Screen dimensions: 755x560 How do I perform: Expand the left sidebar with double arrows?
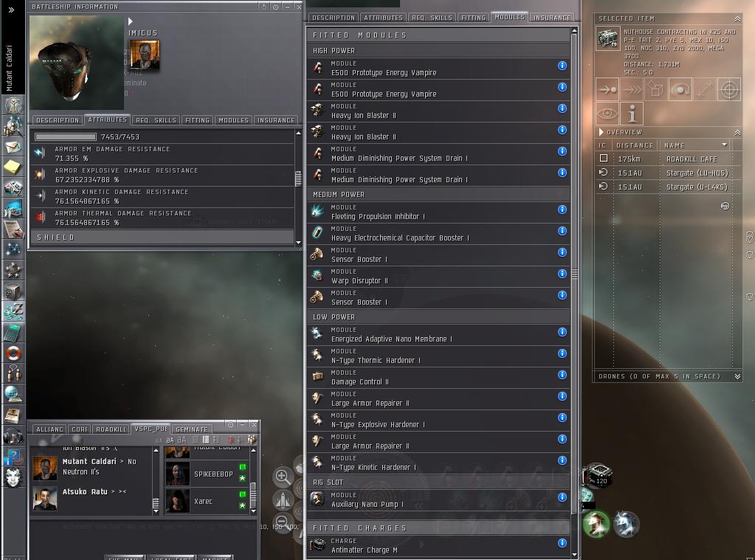point(12,10)
